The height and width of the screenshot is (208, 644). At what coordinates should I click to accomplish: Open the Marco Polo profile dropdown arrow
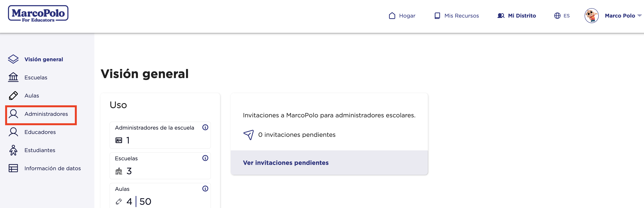[x=639, y=15]
